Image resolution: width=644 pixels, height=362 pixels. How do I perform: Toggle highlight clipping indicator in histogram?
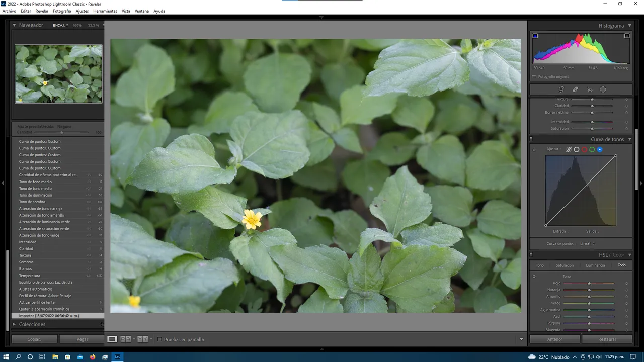click(627, 36)
